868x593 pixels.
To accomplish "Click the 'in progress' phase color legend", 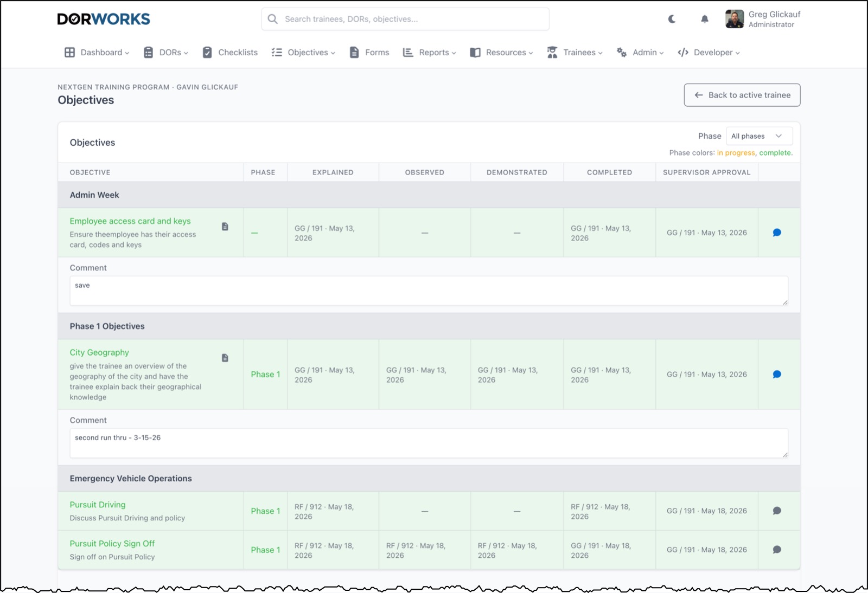I will coord(736,153).
